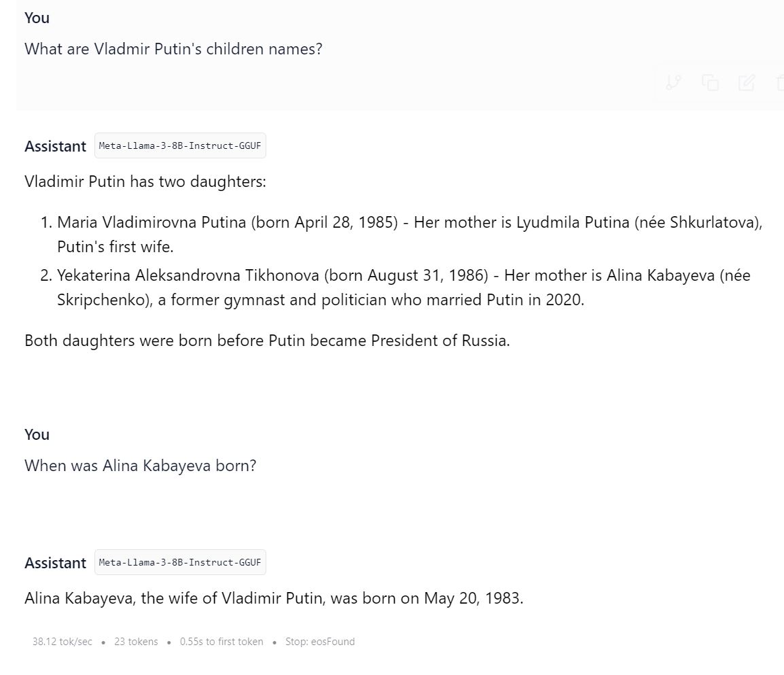Click the Meta-Llama-3-8B-Instruct-GGUF badge on the first response
Screen dimensions: 784x675
coord(180,145)
